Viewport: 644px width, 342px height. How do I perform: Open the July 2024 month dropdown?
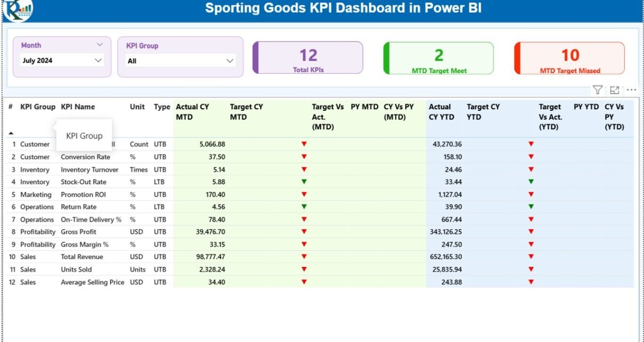[x=98, y=60]
